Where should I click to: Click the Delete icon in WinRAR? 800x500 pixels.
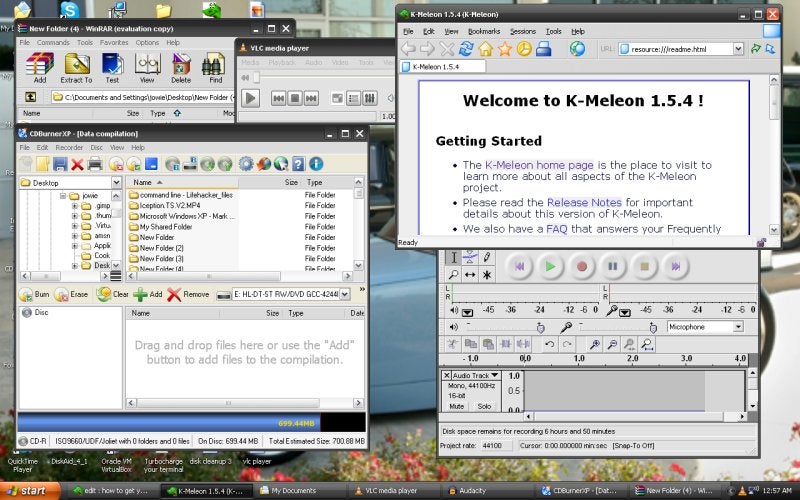coord(181,67)
